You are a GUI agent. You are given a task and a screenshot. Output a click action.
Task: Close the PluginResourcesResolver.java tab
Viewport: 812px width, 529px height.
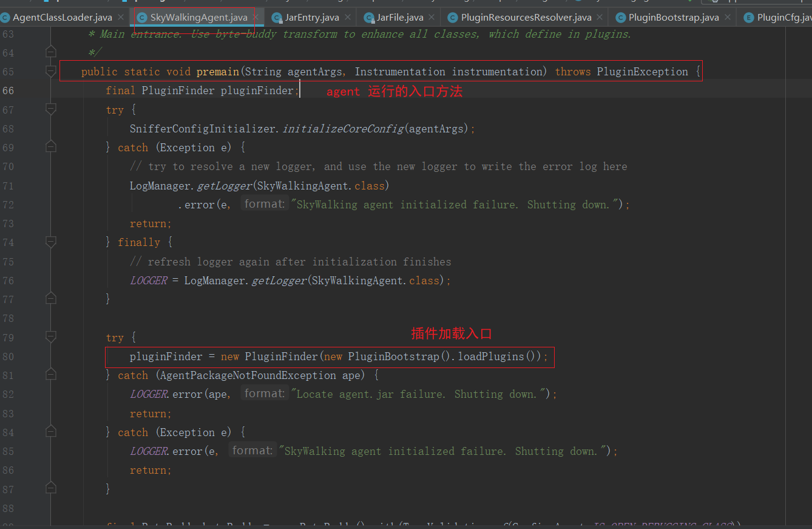599,17
